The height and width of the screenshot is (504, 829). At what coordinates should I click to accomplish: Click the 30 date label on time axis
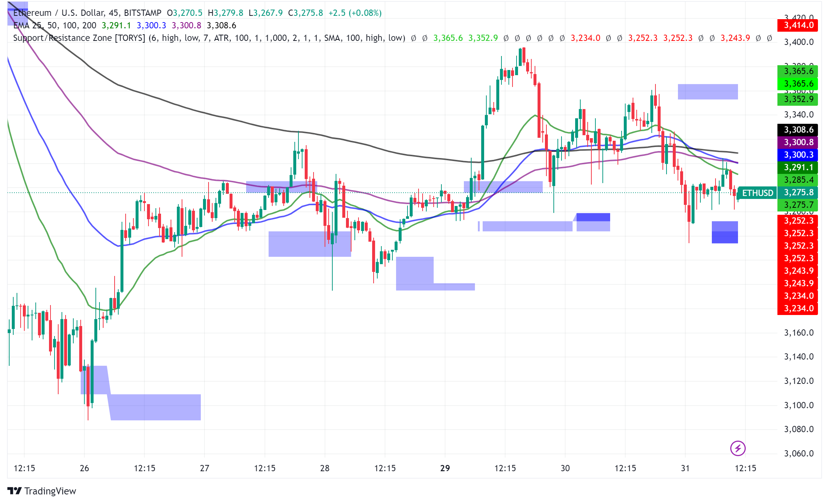(565, 468)
